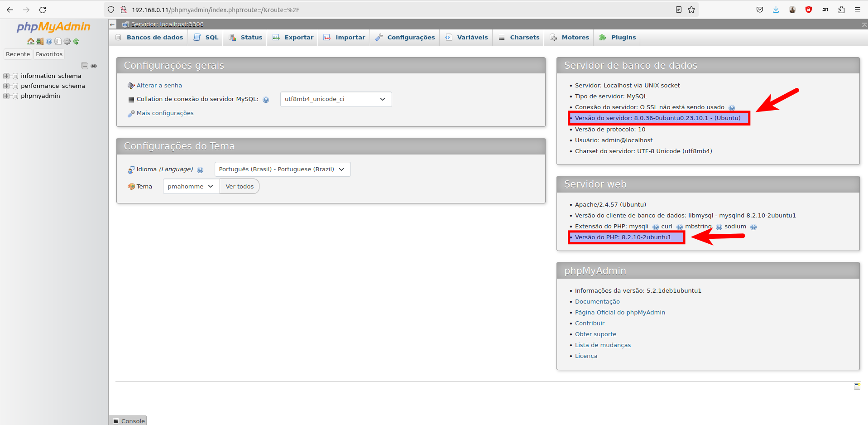The height and width of the screenshot is (425, 868).
Task: Switch to the Plugins tab
Action: (618, 38)
